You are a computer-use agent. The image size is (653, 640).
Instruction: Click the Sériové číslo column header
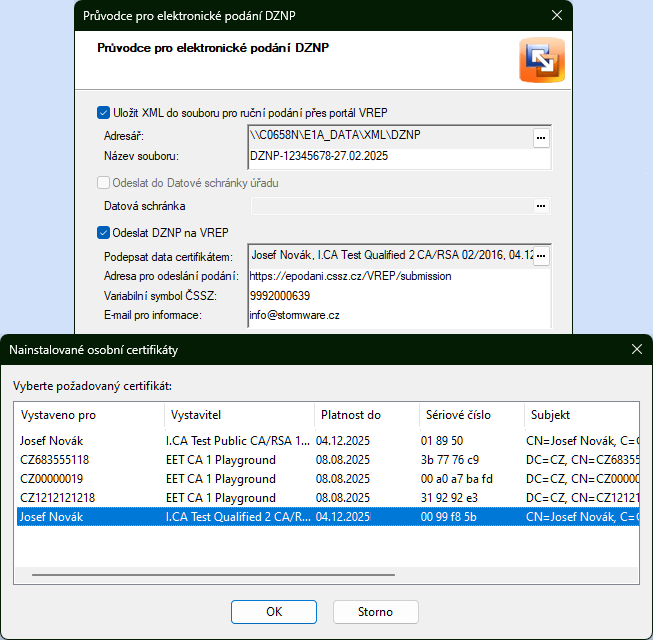pyautogui.click(x=470, y=415)
